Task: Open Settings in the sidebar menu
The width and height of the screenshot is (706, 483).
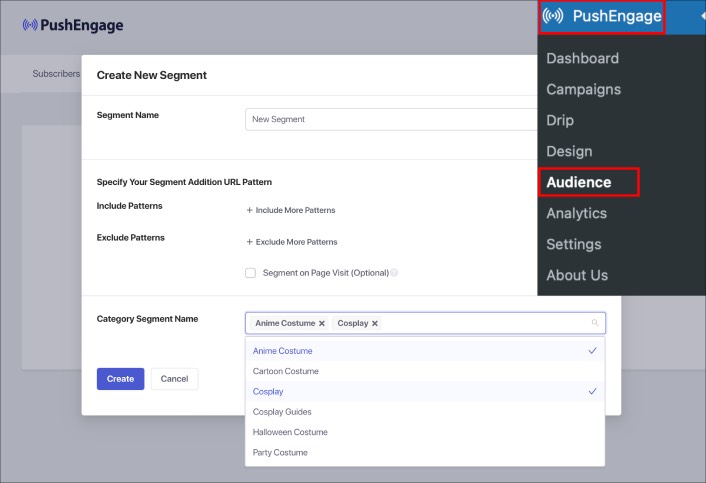Action: (x=574, y=244)
